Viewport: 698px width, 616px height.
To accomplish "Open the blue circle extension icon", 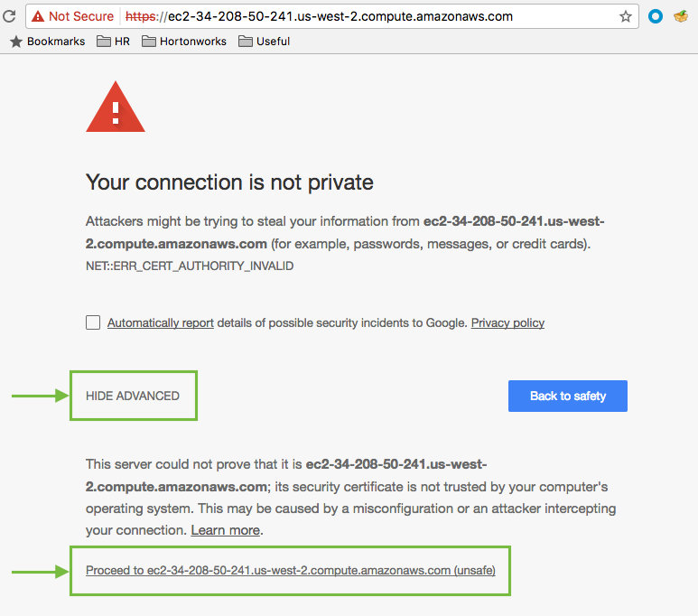I will click(x=656, y=16).
